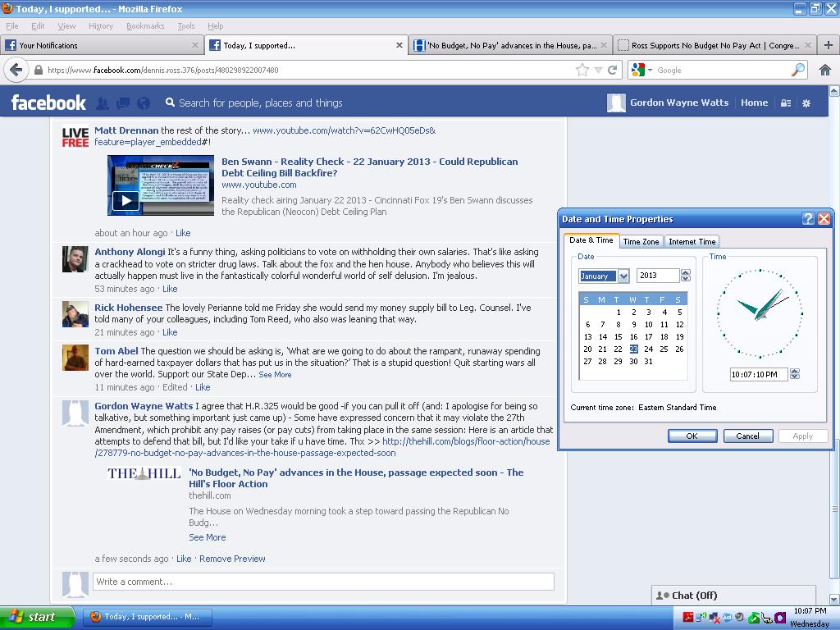Like Anthony Alongi's comment
This screenshot has height=630, width=840.
(x=170, y=289)
